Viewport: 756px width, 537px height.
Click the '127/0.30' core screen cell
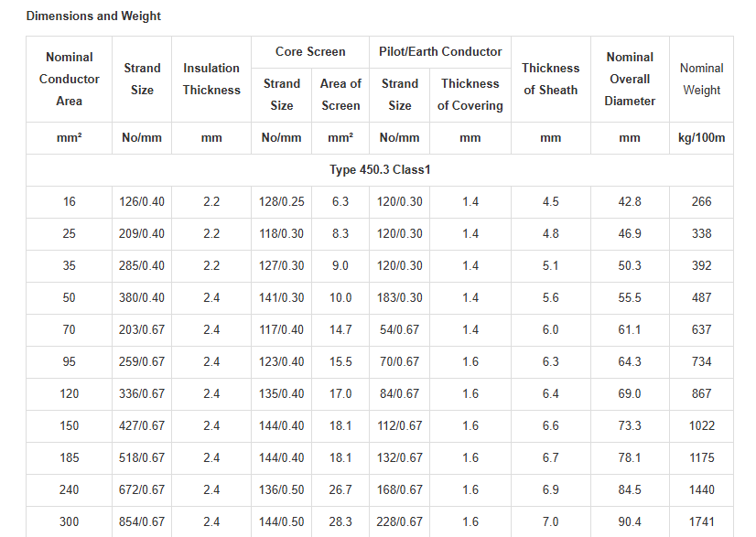[282, 265]
